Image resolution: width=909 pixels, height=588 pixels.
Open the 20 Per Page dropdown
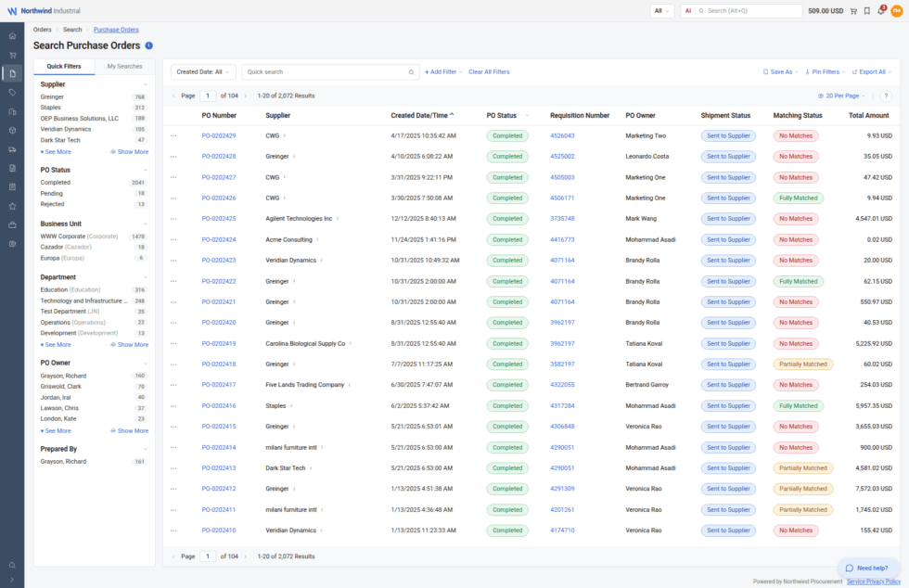(841, 96)
